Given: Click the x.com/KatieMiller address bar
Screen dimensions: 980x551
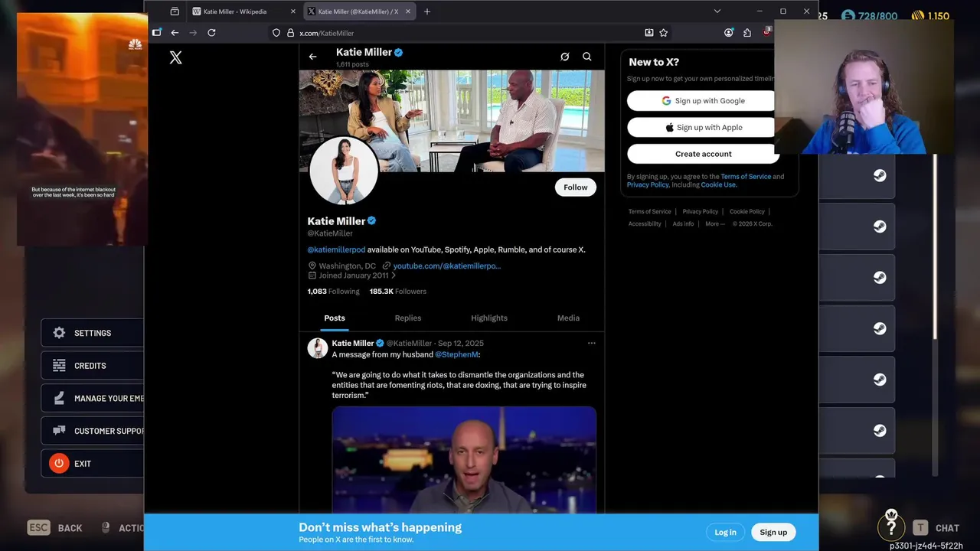Looking at the screenshot, I should pyautogui.click(x=459, y=33).
